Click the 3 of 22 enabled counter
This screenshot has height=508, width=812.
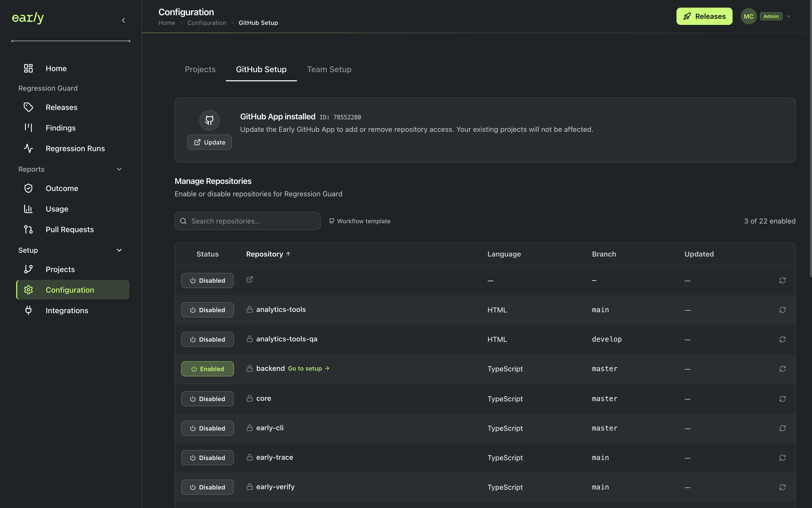tap(770, 221)
